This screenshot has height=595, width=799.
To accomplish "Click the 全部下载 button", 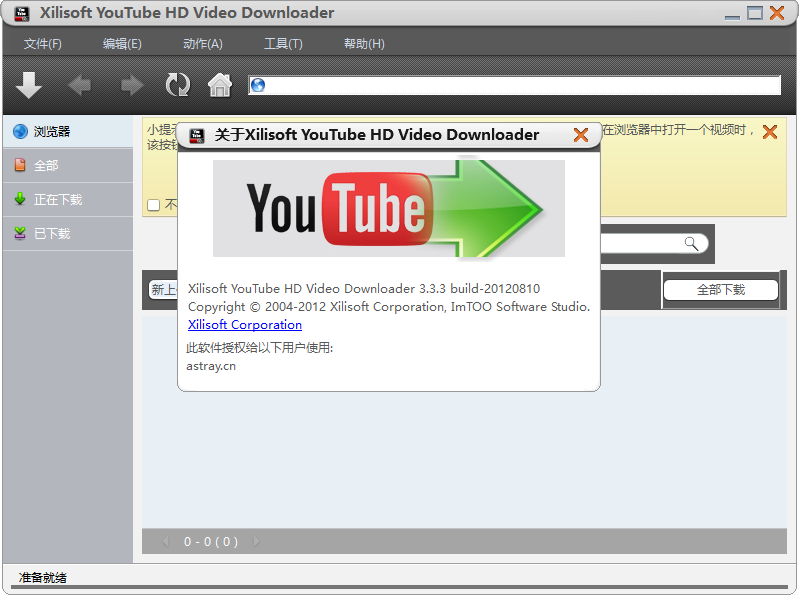I will click(721, 290).
